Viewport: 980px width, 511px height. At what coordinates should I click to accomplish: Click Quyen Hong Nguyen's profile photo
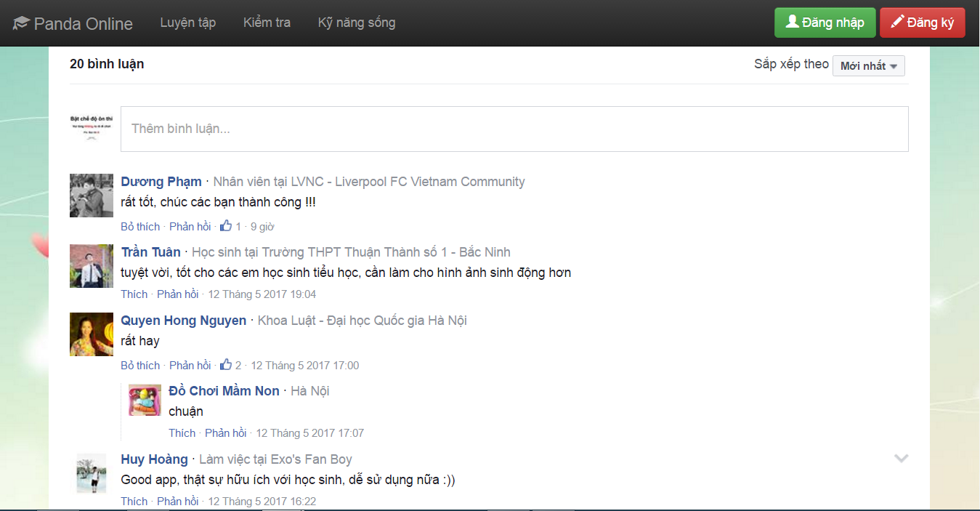click(92, 334)
